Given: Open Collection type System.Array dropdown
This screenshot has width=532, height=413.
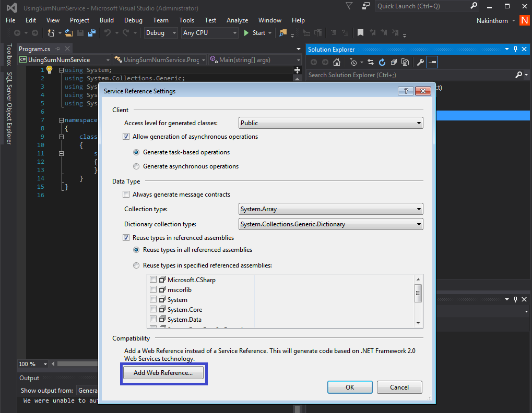Looking at the screenshot, I should [331, 209].
